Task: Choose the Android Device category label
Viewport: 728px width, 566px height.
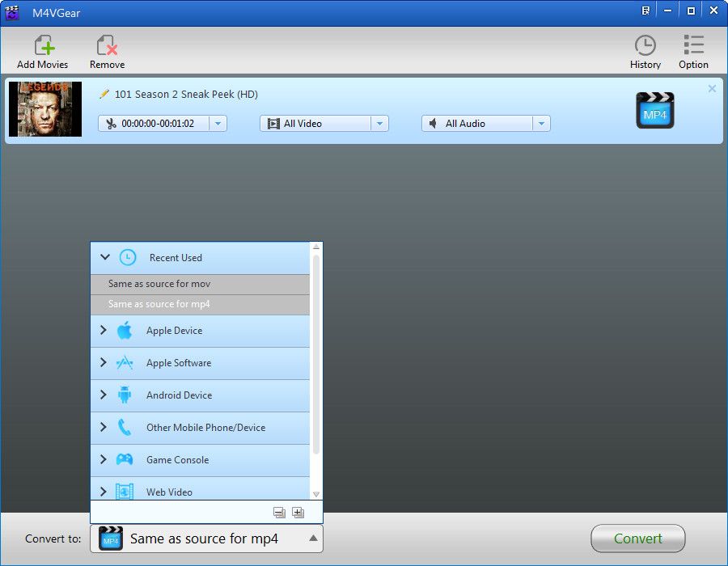Action: coord(180,395)
